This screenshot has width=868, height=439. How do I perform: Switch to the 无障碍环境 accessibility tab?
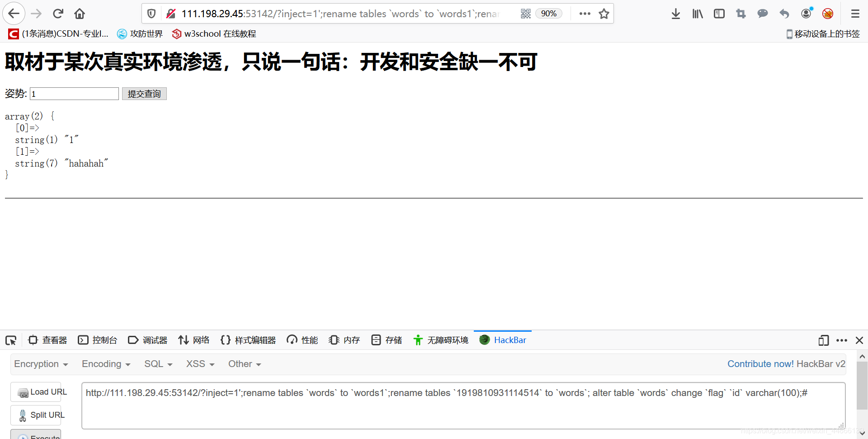(x=441, y=340)
